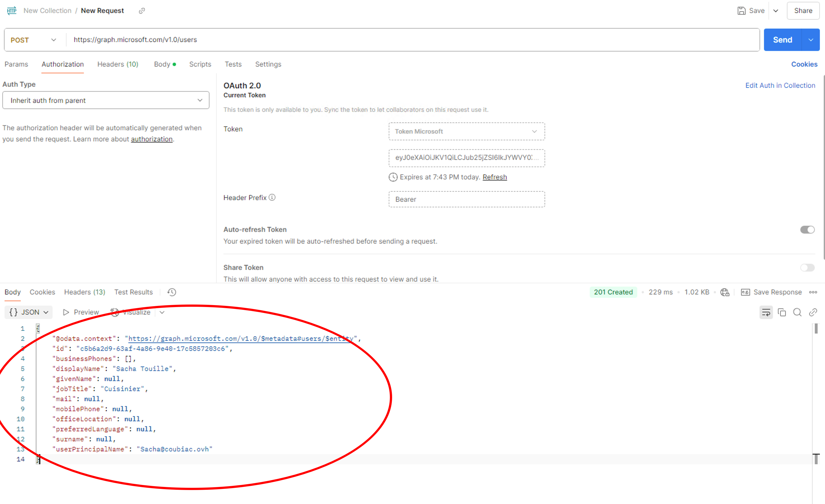Enable the Share Token switch
Image resolution: width=825 pixels, height=504 pixels.
pyautogui.click(x=807, y=268)
